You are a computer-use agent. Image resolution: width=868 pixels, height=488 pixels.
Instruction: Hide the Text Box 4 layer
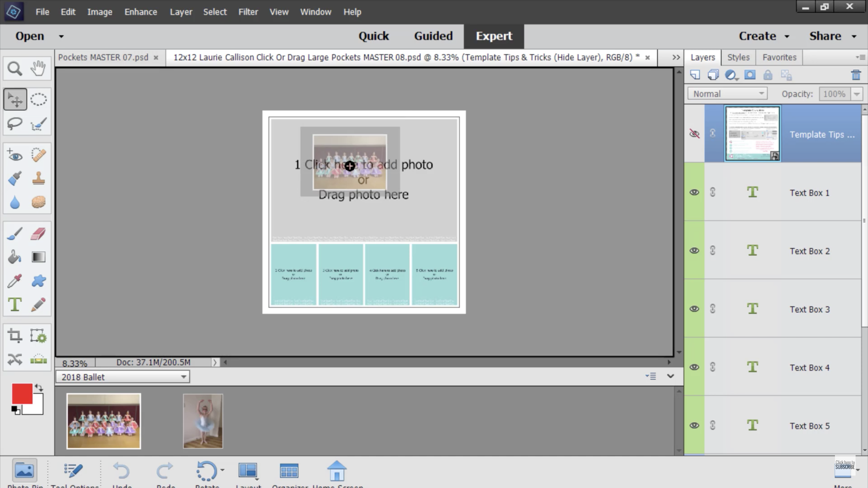click(694, 367)
